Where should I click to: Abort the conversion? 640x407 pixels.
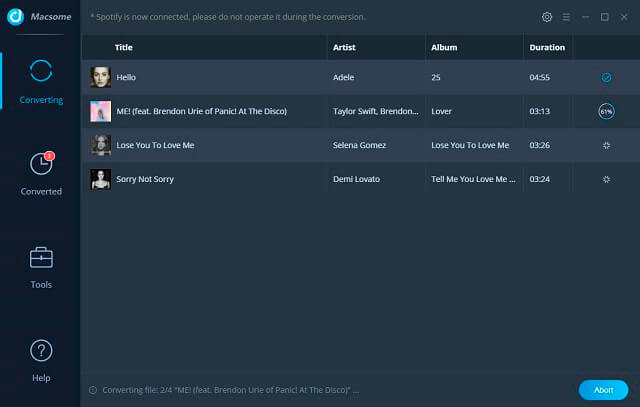tap(603, 390)
